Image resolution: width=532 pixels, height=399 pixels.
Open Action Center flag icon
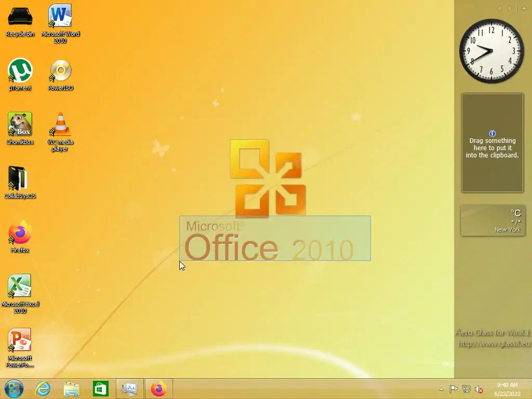[454, 389]
